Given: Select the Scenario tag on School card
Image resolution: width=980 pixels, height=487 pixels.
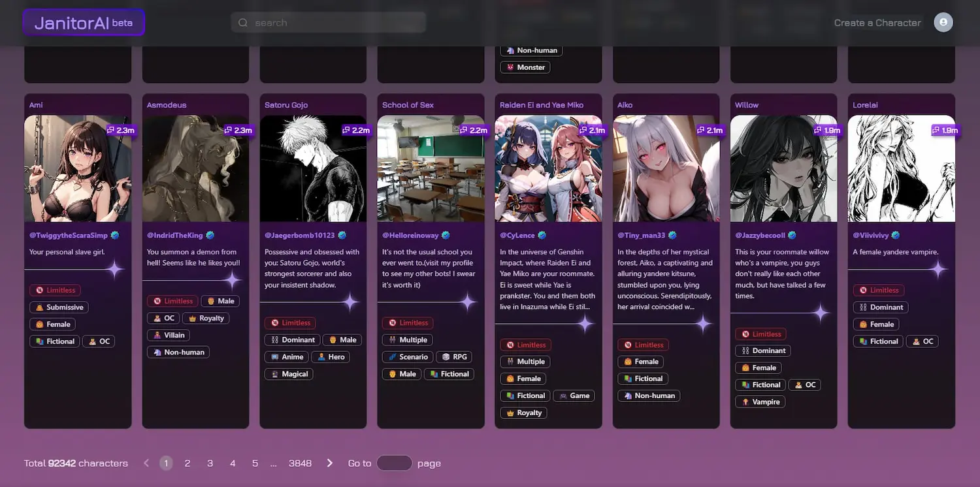Looking at the screenshot, I should [408, 357].
